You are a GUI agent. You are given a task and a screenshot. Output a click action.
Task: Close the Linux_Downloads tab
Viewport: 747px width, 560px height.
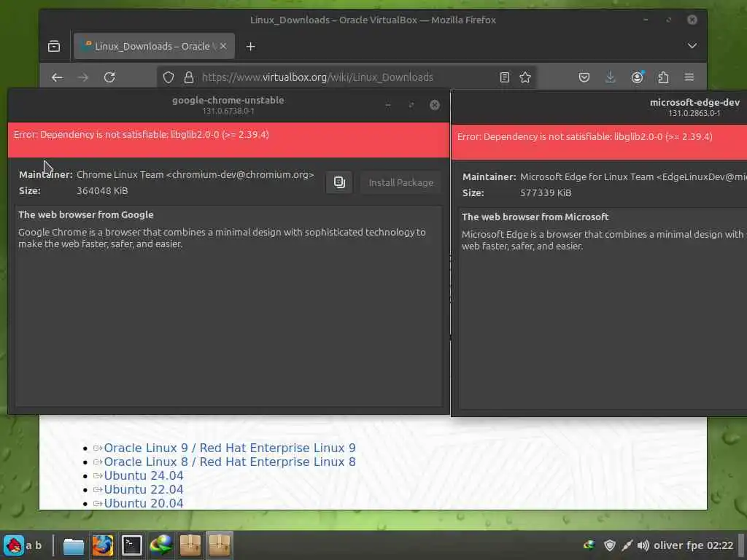[223, 46]
